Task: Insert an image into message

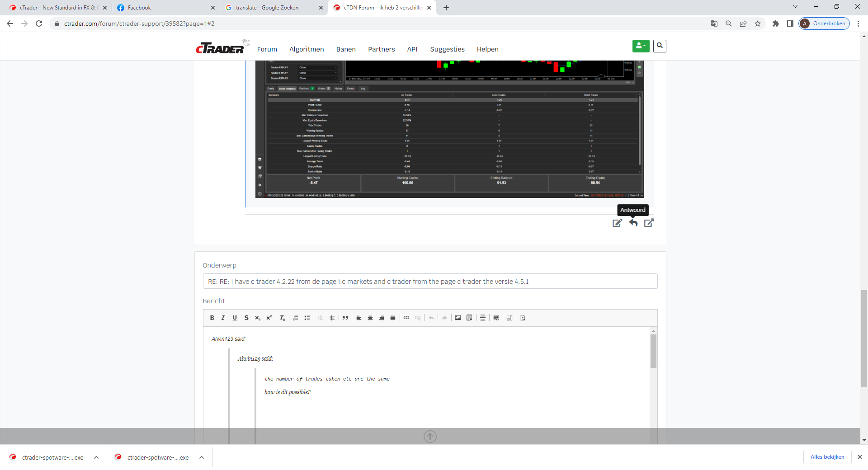Action: click(x=458, y=318)
